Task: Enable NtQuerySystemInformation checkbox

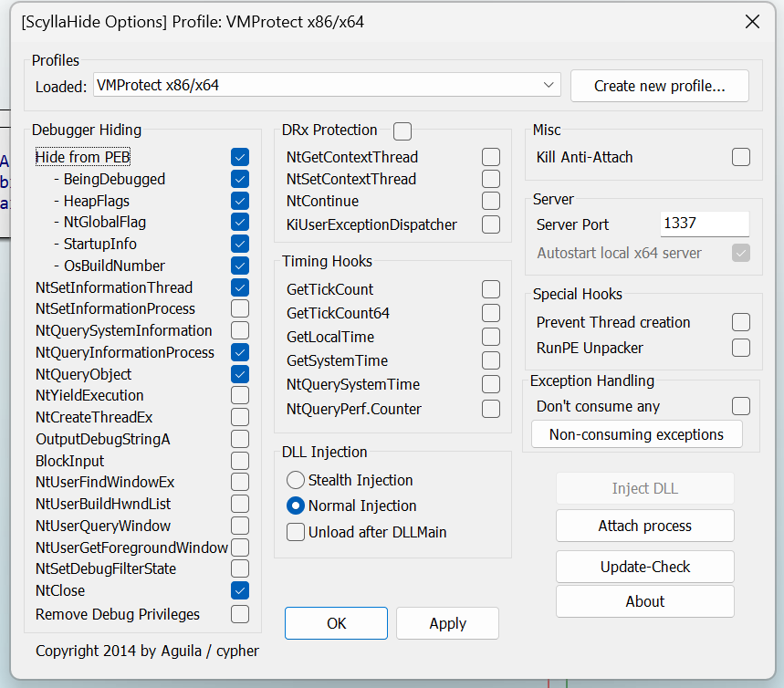Action: [x=240, y=330]
